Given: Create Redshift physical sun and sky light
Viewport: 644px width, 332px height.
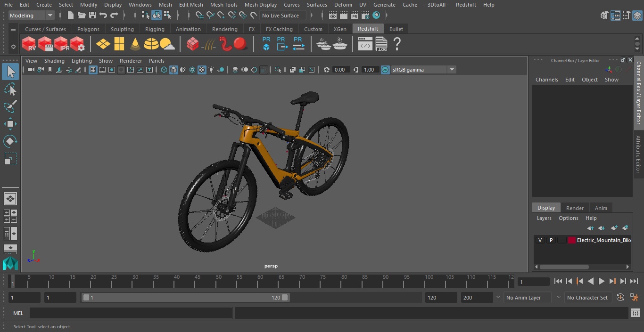Looking at the screenshot, I should [167, 44].
